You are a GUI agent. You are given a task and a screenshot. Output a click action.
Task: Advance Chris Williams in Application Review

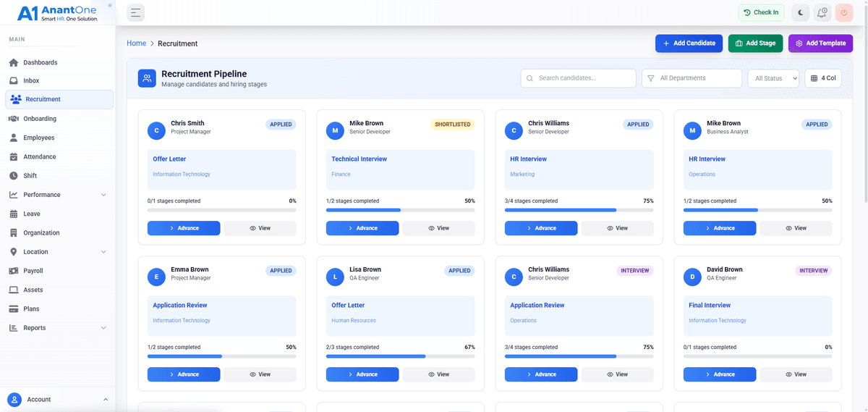coord(541,374)
